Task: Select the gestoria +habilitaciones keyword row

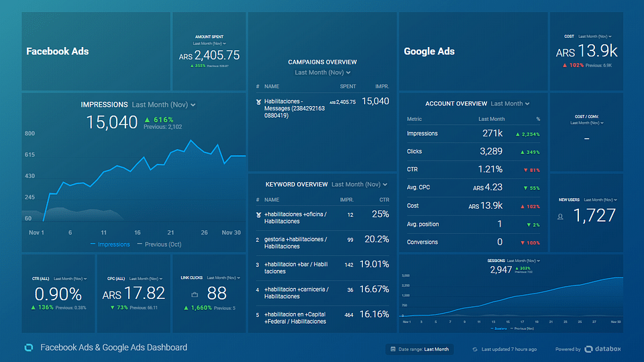Action: 323,242
